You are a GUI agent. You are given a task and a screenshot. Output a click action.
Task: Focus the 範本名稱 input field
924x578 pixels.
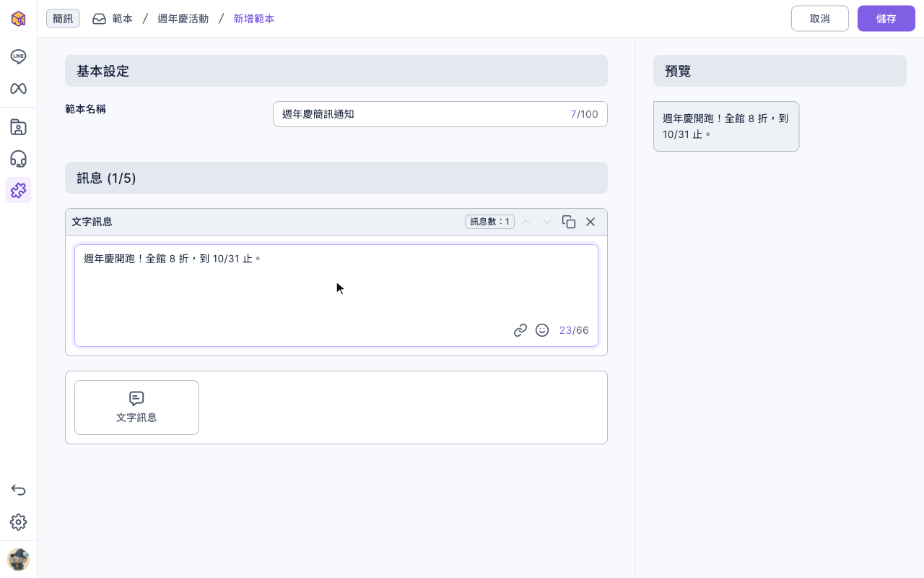[x=440, y=114]
